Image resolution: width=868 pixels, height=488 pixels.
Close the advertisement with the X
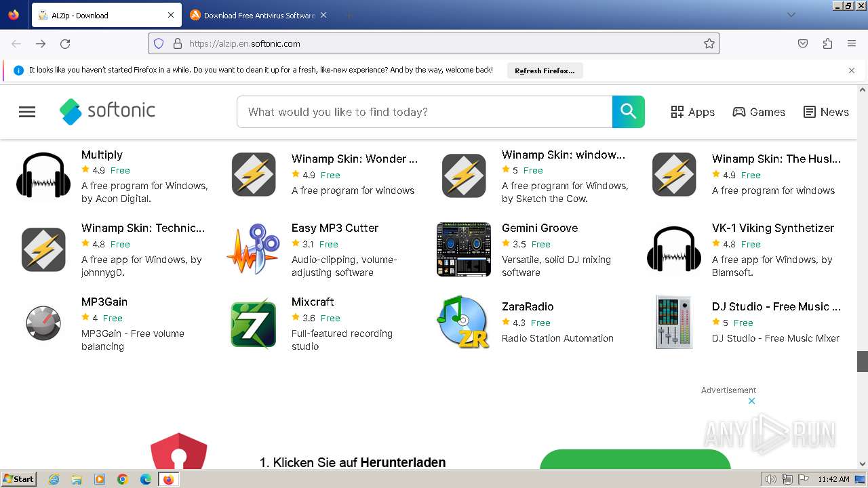(751, 401)
